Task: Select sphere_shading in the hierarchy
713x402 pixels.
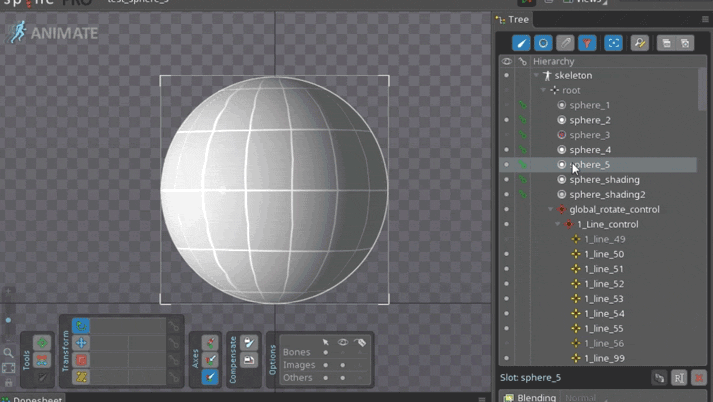Action: pyautogui.click(x=604, y=180)
